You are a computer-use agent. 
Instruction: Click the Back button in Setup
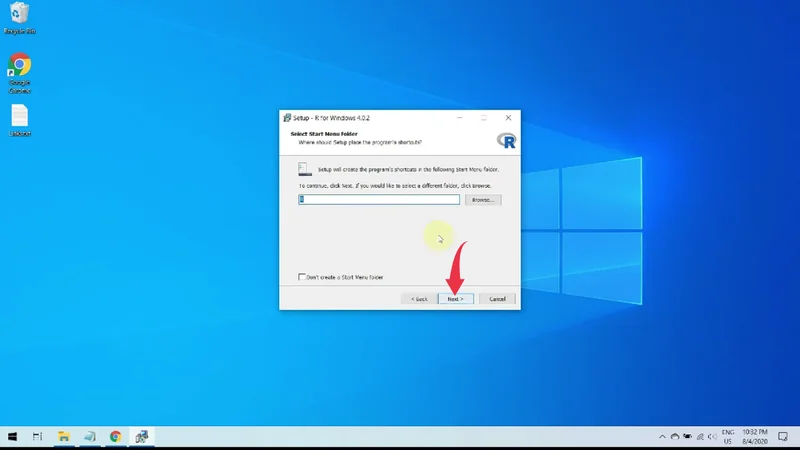click(419, 299)
